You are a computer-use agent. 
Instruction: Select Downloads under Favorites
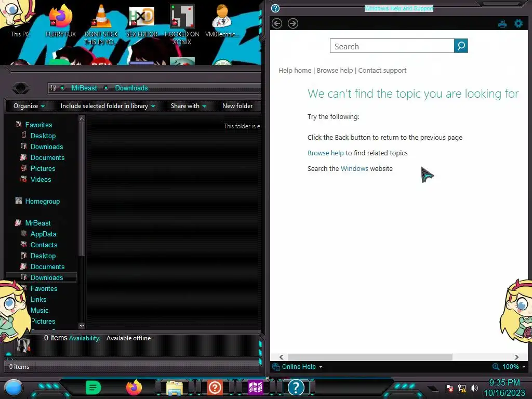point(46,147)
